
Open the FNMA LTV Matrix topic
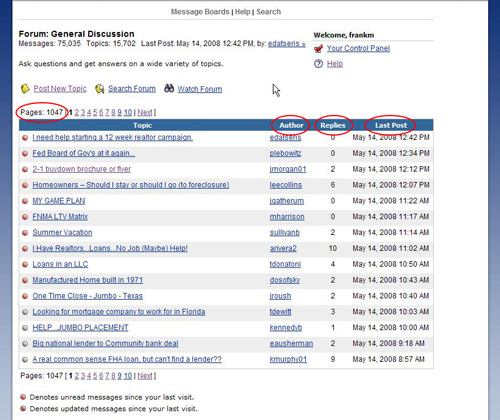[x=60, y=217]
